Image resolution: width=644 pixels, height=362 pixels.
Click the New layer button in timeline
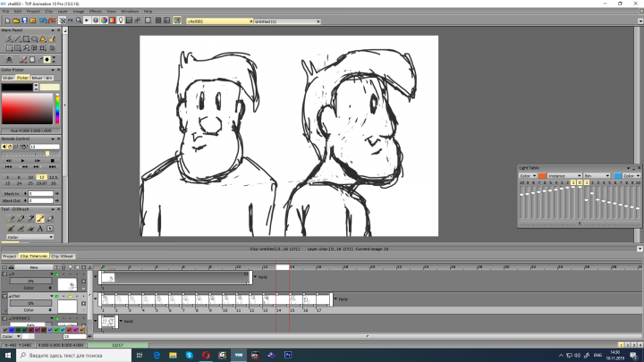coord(34,267)
